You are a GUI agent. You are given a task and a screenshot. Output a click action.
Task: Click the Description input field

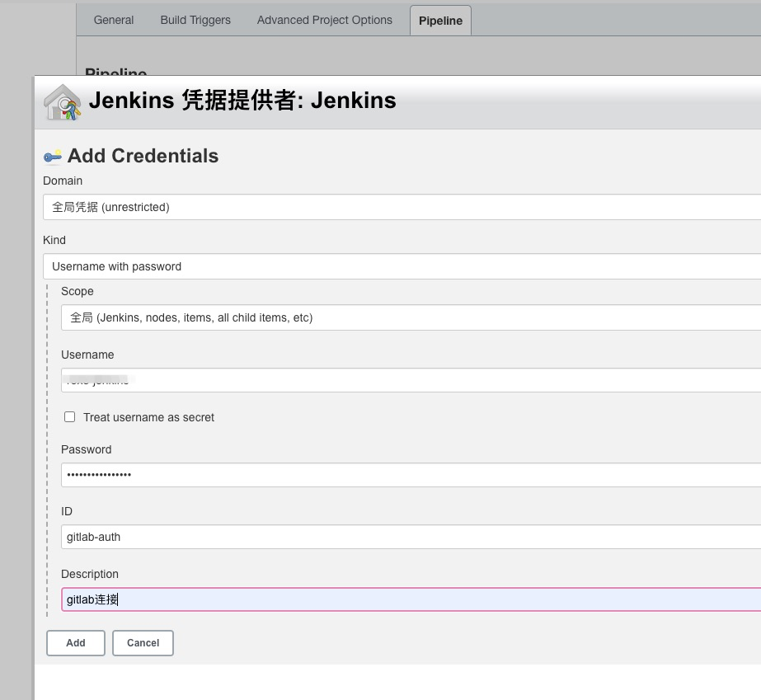point(411,599)
